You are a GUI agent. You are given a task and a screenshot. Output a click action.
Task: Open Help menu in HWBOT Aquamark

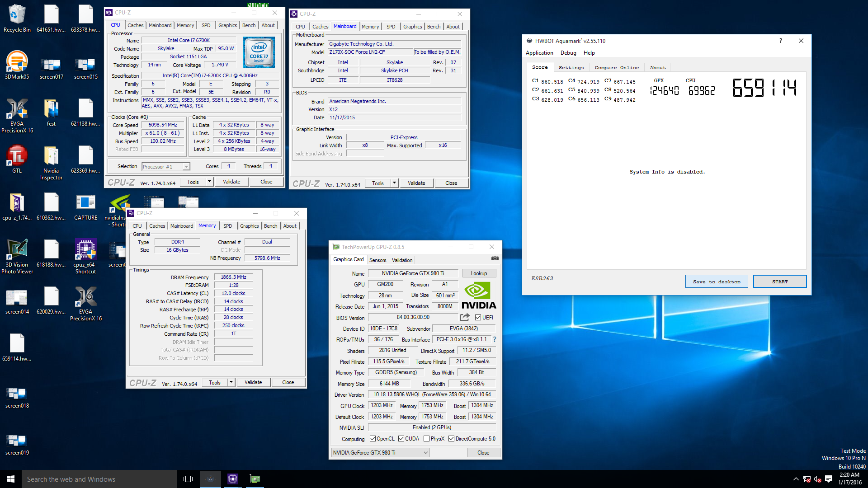(589, 53)
